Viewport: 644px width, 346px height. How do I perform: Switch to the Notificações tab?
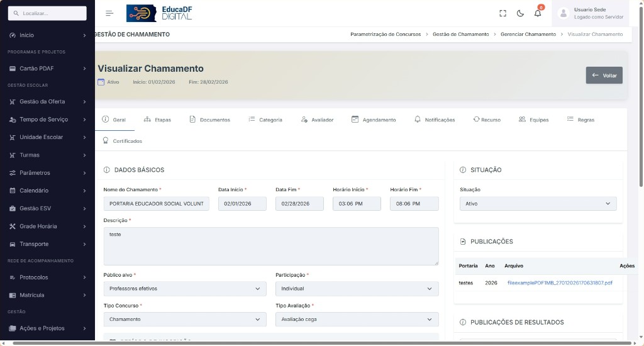[435, 120]
